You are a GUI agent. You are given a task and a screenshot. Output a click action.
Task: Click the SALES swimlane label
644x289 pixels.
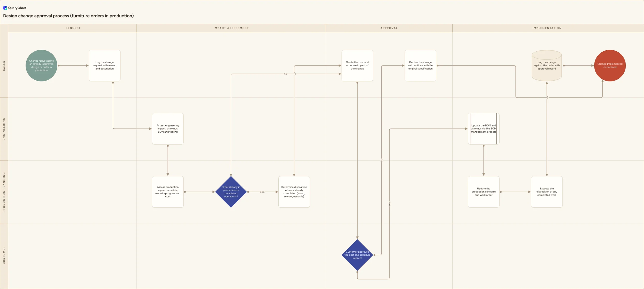[x=4, y=66]
